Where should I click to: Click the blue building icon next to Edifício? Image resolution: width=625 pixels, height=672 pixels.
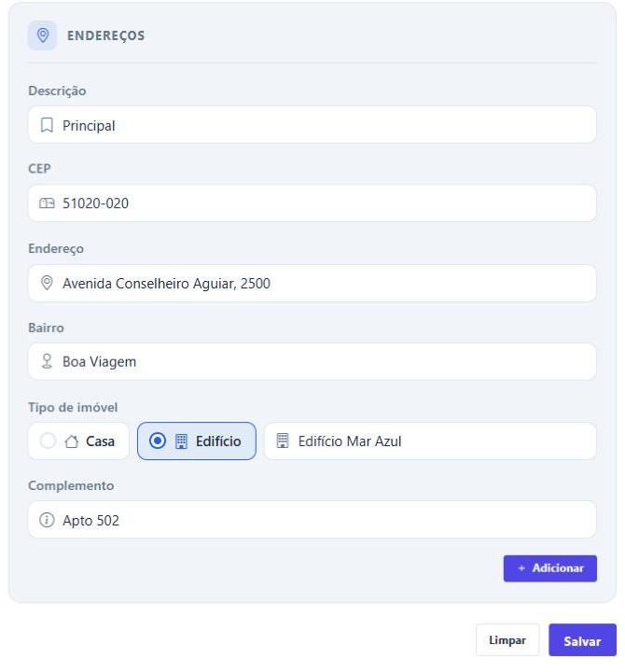[x=182, y=441]
